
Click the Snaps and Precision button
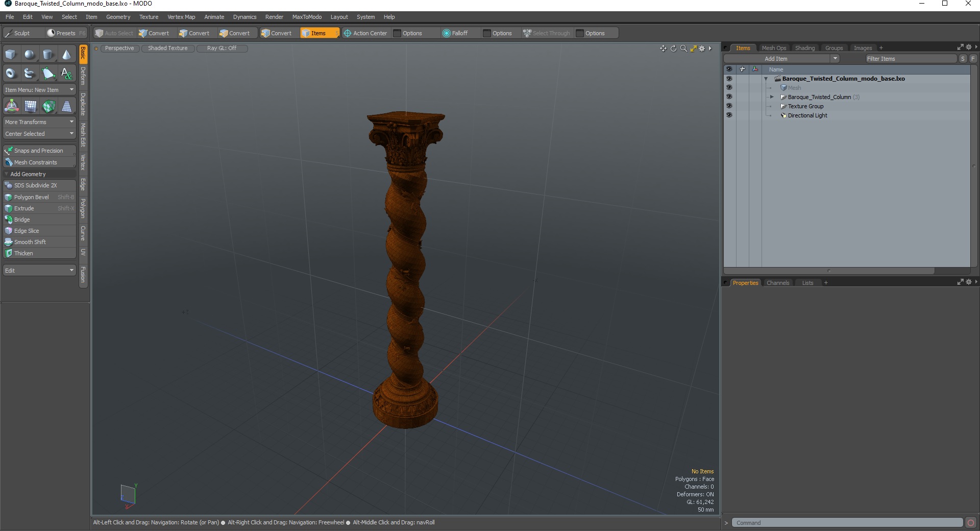pos(39,151)
